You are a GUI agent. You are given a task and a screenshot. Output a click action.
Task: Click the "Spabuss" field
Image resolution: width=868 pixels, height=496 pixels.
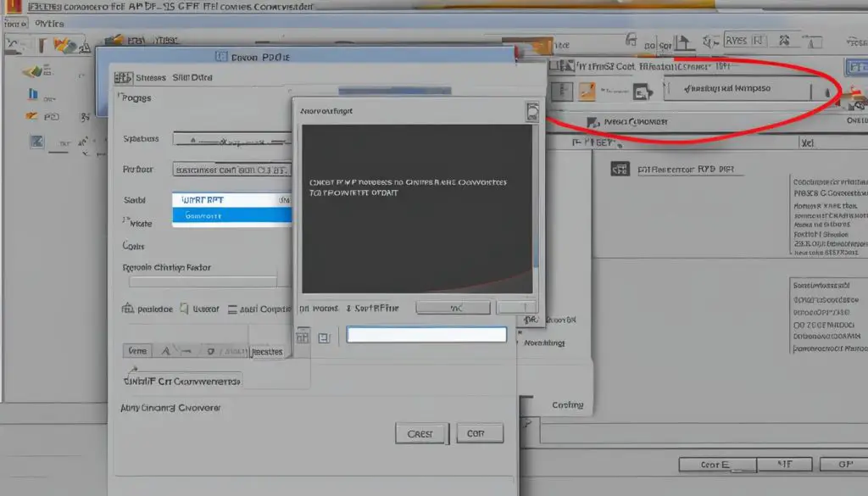232,140
